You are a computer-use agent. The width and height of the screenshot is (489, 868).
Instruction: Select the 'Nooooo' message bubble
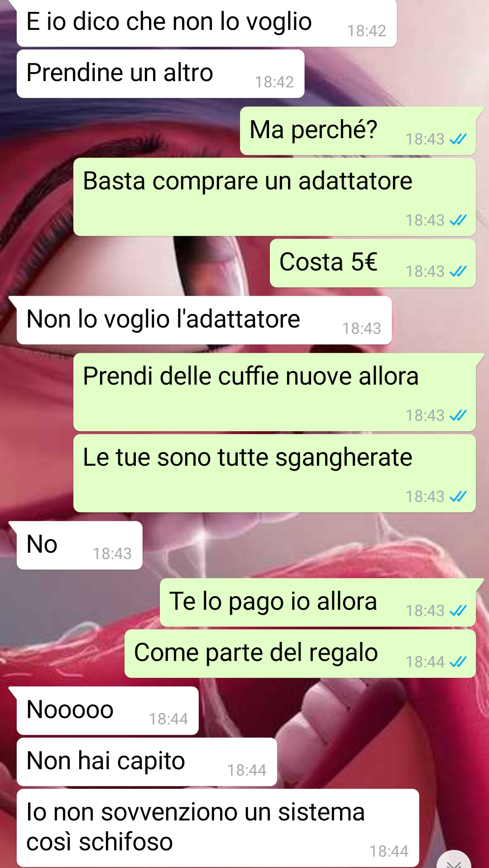(107, 711)
